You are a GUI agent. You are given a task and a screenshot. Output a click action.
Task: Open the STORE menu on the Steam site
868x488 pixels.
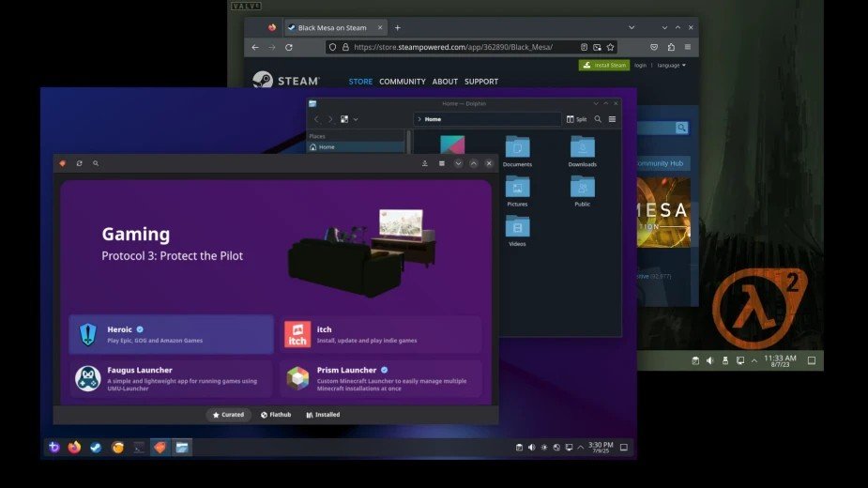click(360, 82)
